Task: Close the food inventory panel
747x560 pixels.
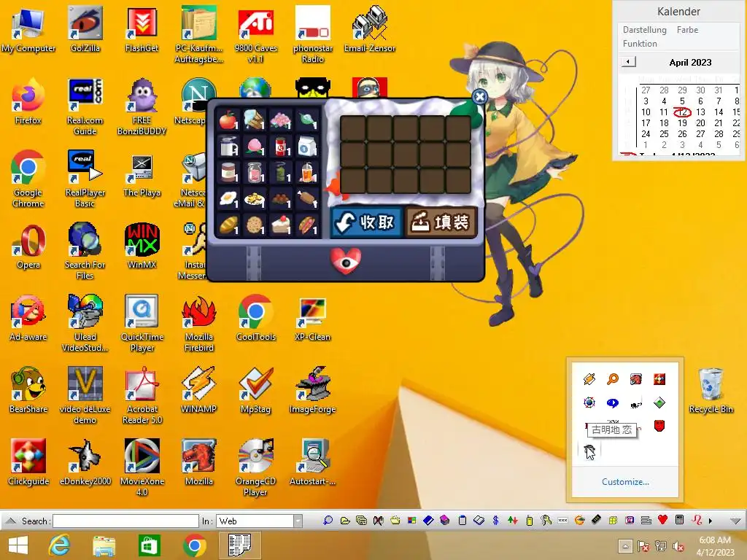Action: 480,97
